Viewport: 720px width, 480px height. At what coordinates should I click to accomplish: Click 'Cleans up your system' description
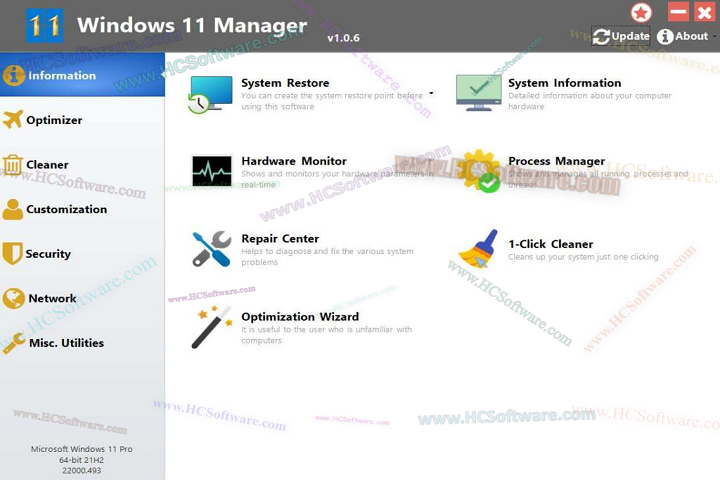(x=583, y=257)
